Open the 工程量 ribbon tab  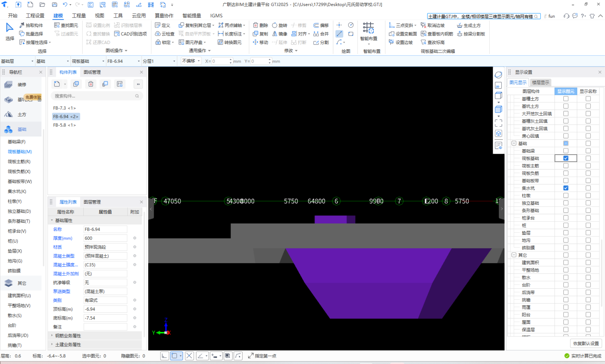pyautogui.click(x=79, y=16)
